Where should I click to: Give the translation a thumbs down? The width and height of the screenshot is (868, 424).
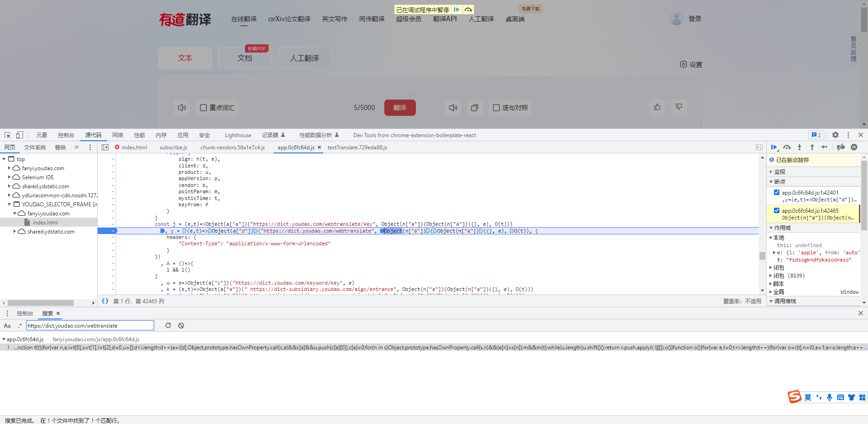pos(679,107)
